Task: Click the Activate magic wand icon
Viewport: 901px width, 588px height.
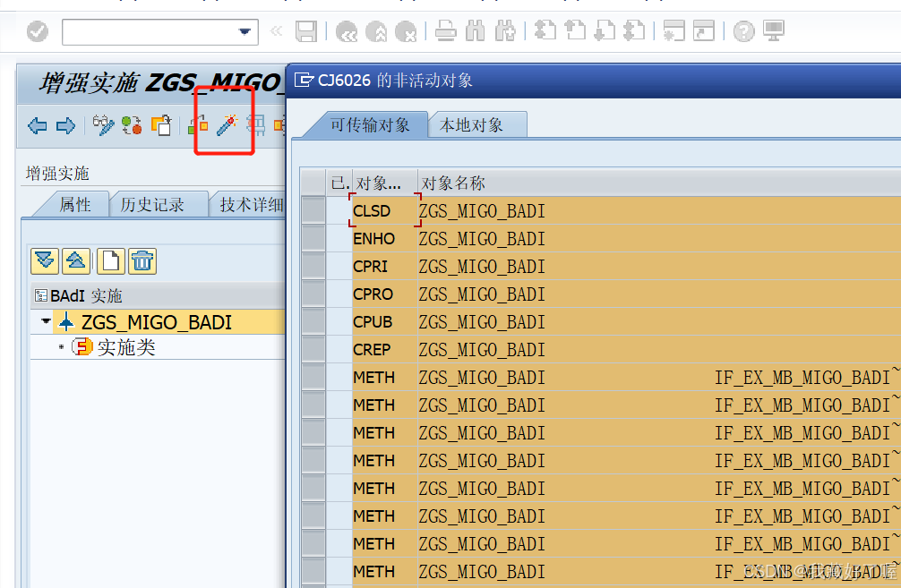Action: point(227,124)
